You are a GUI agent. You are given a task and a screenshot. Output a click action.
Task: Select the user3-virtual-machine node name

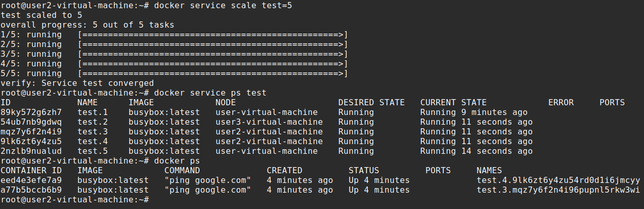pos(269,122)
